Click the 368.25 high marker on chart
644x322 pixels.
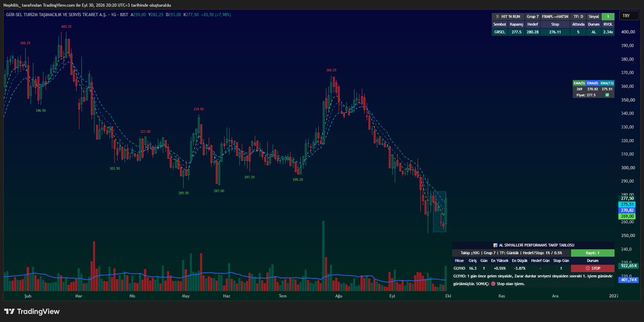[x=331, y=70]
